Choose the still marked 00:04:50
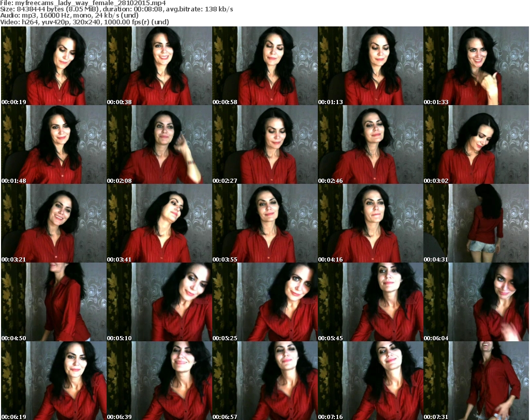 point(54,301)
